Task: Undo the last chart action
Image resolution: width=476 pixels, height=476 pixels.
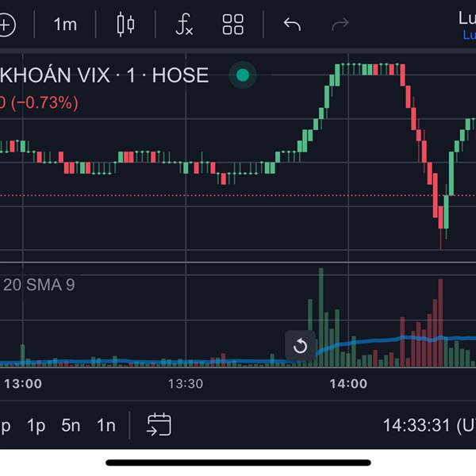Action: coord(292,25)
